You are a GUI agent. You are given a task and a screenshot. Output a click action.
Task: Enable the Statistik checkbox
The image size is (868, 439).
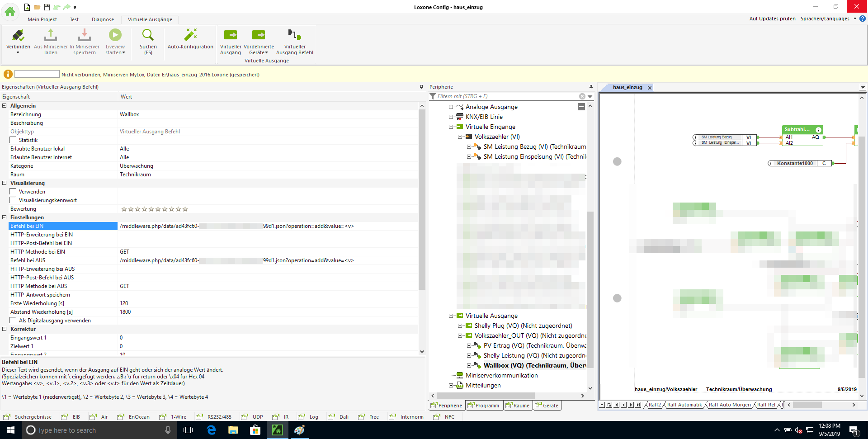(x=13, y=140)
